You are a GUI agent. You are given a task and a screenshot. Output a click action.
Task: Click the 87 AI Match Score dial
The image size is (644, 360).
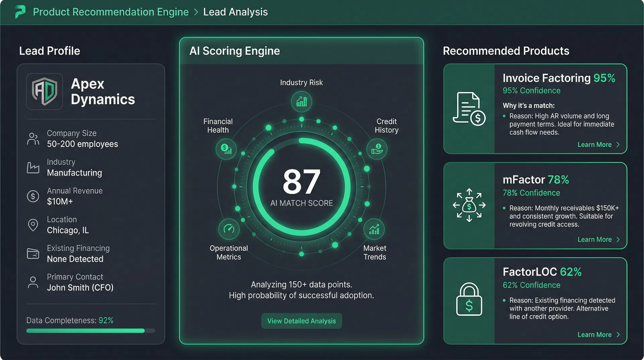pos(301,186)
